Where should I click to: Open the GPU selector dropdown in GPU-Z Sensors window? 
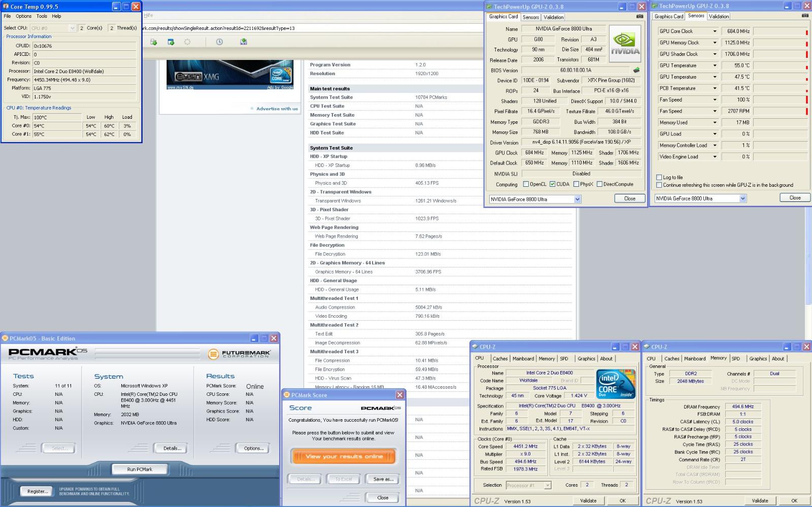tap(742, 198)
